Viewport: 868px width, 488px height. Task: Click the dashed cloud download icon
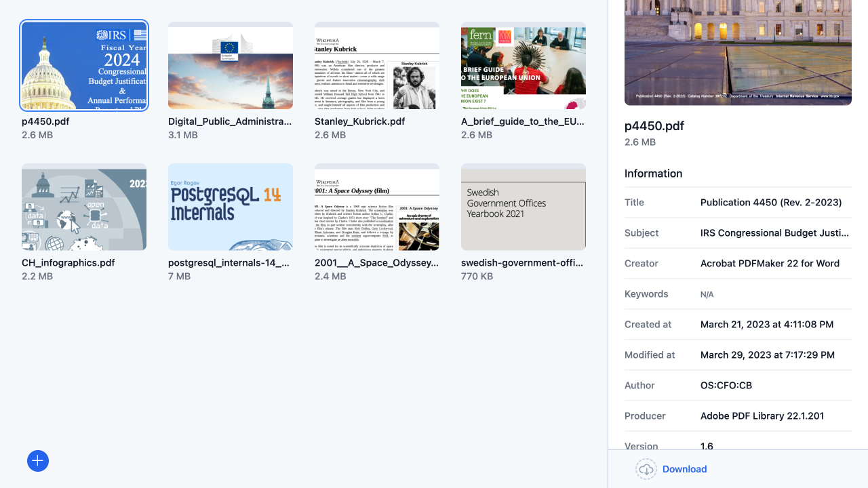(646, 469)
